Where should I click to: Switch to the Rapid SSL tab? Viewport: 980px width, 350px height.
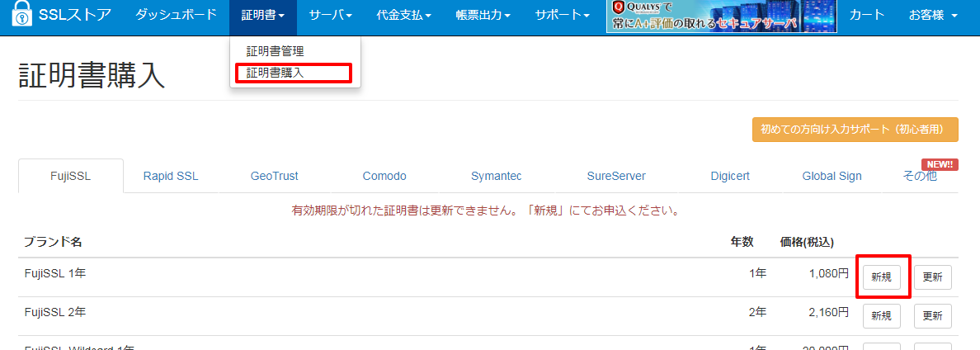(x=171, y=177)
